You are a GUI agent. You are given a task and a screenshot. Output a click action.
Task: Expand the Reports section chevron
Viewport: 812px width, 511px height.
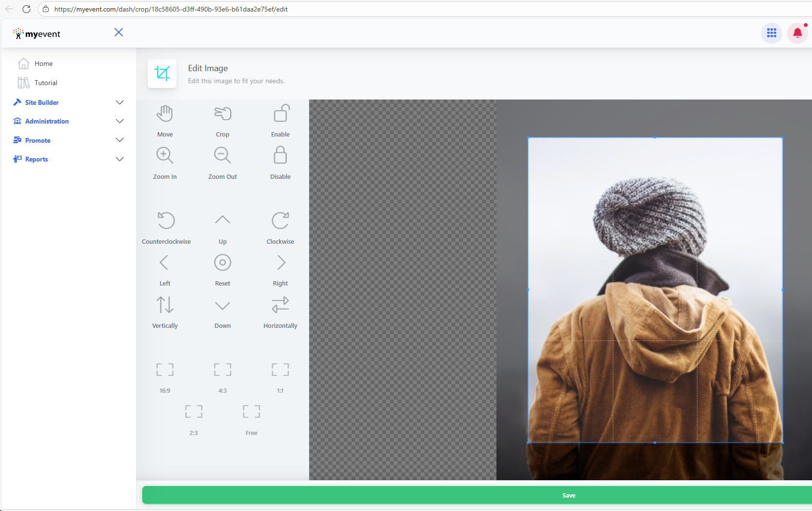pos(120,159)
